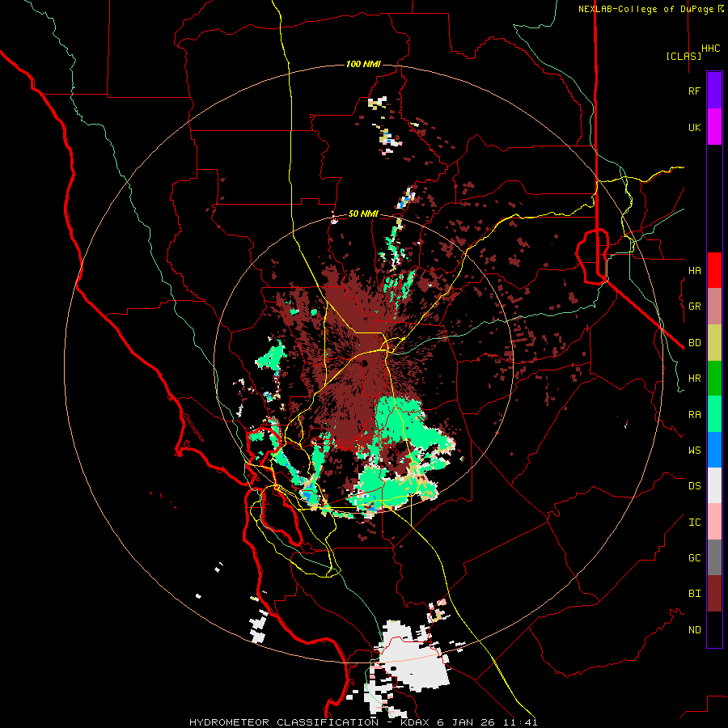
Task: Select the GR dusty-pink legend color swatch
Action: pyautogui.click(x=714, y=307)
